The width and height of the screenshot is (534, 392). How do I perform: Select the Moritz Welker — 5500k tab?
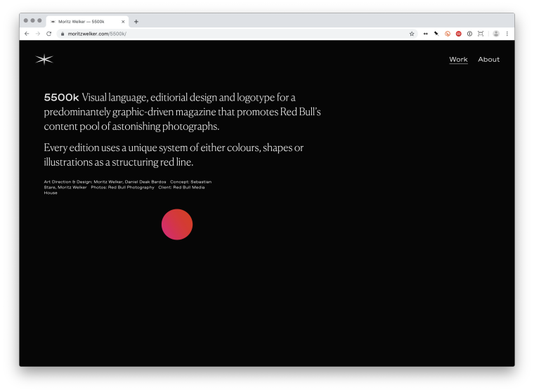(81, 22)
